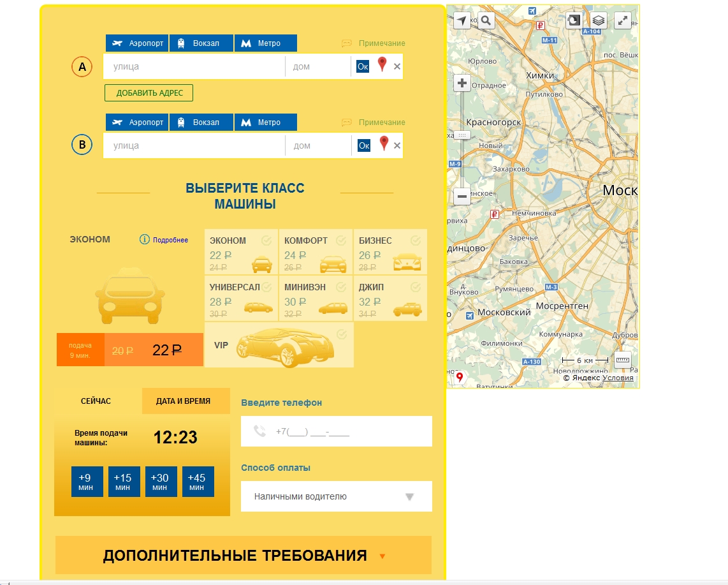
Task: Pick address B on map with red pin
Action: (x=384, y=144)
